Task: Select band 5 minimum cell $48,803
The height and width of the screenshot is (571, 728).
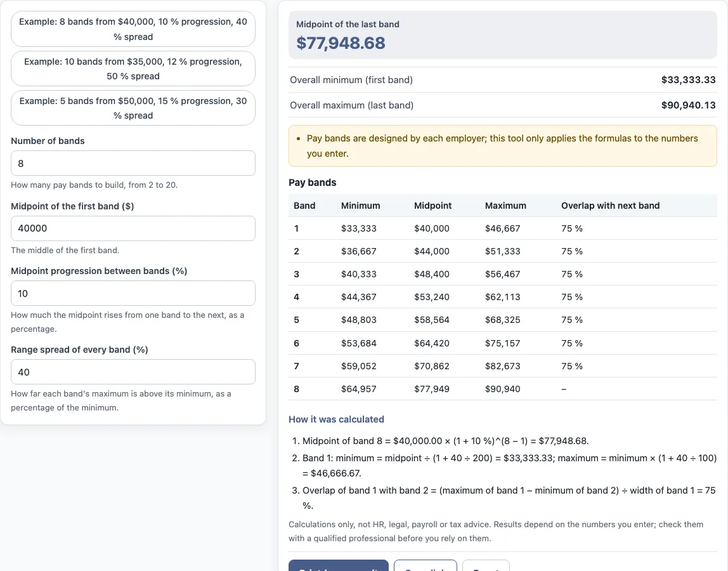Action: coord(359,320)
